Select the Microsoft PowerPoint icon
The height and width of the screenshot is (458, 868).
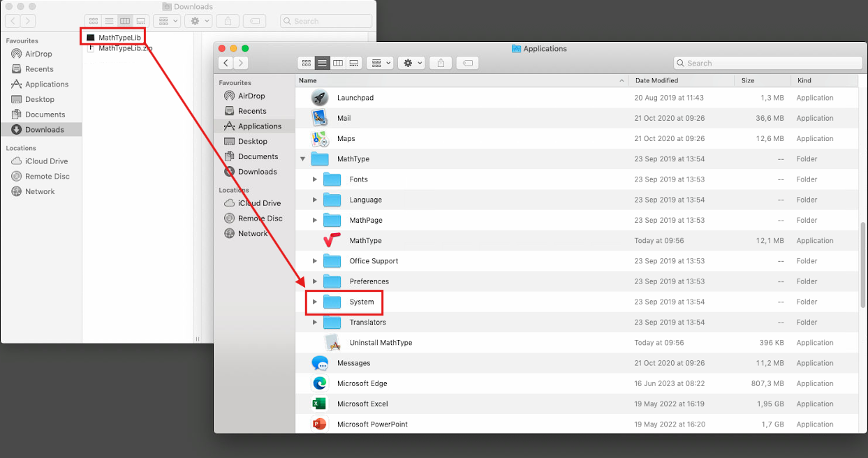click(320, 424)
